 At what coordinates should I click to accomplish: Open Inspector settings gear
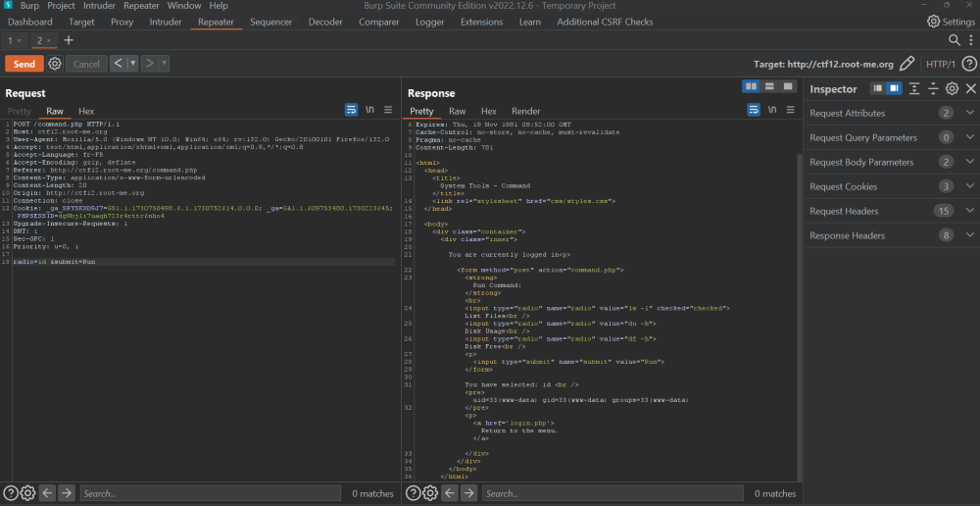pos(952,89)
